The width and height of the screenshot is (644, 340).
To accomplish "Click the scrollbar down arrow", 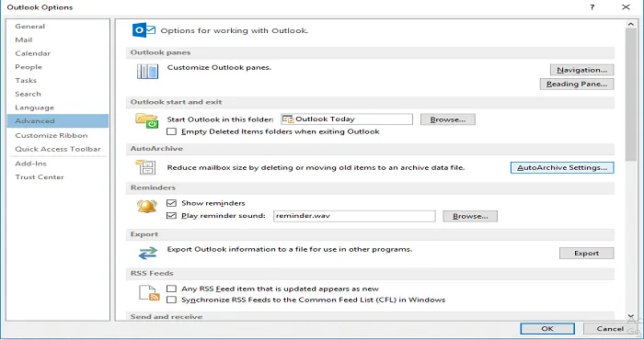I will (631, 316).
